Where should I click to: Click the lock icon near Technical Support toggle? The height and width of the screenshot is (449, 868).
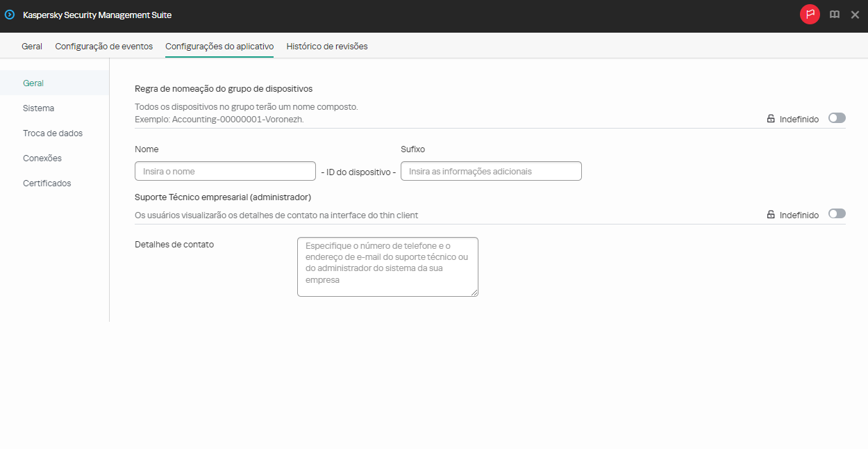[771, 214]
